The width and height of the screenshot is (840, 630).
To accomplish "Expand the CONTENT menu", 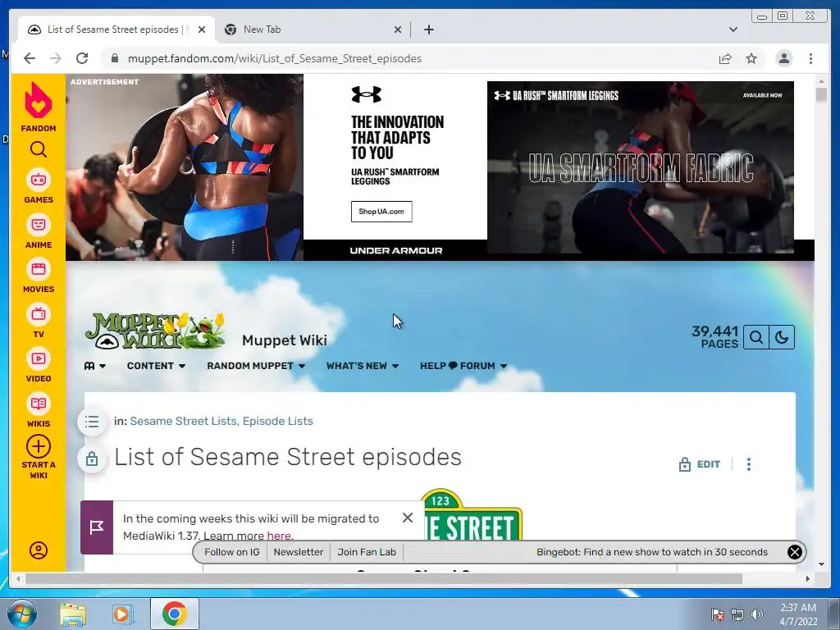I will [x=156, y=366].
